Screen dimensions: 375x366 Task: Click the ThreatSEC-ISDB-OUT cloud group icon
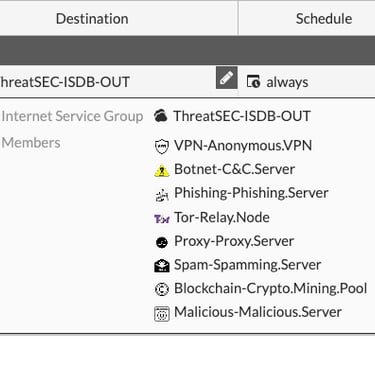pyautogui.click(x=161, y=116)
